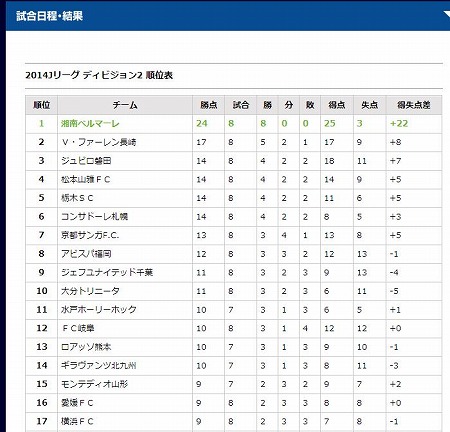Select the V・ファーレン長崎 row
Screen dimensions: 450x432
(x=234, y=142)
